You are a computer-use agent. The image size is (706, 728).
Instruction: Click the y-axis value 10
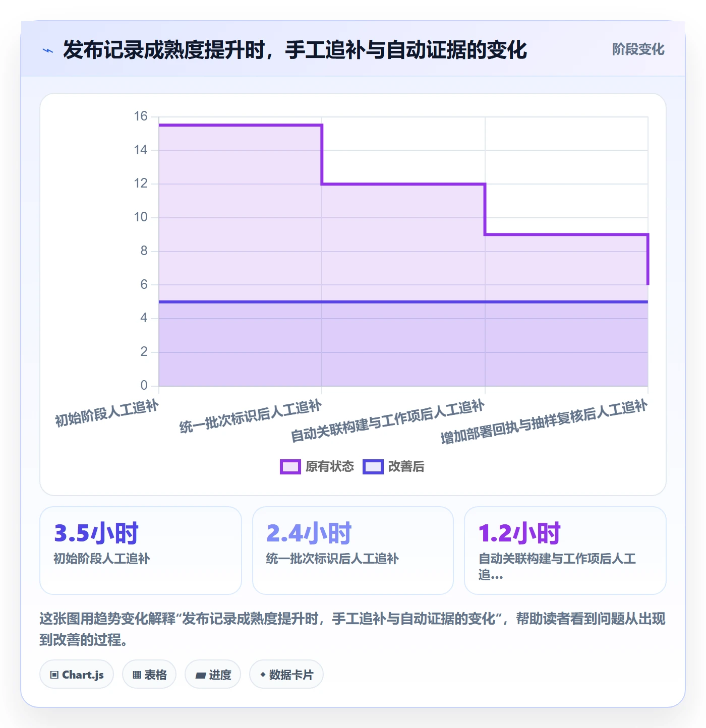pos(141,217)
